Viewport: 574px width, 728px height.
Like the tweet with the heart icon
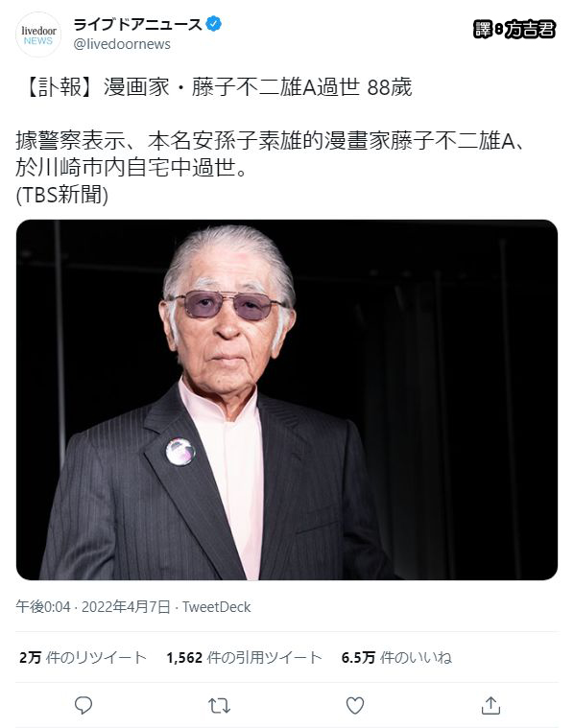click(x=355, y=706)
